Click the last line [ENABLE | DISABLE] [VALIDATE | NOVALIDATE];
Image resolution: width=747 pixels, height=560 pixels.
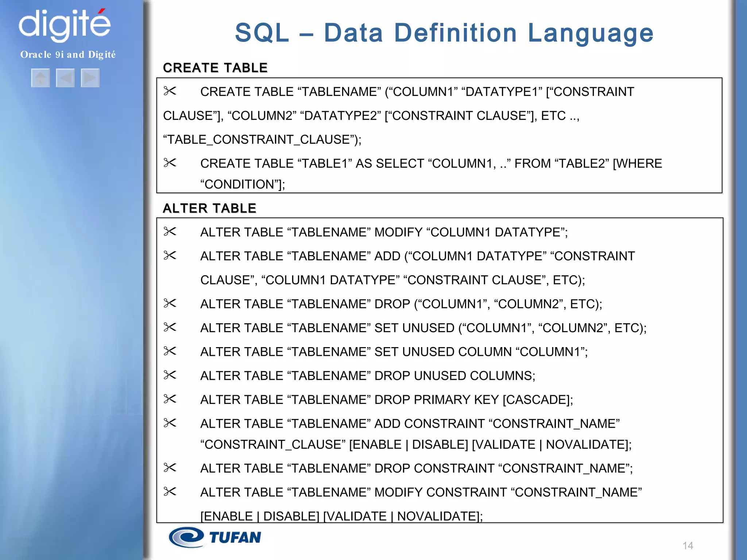point(341,516)
